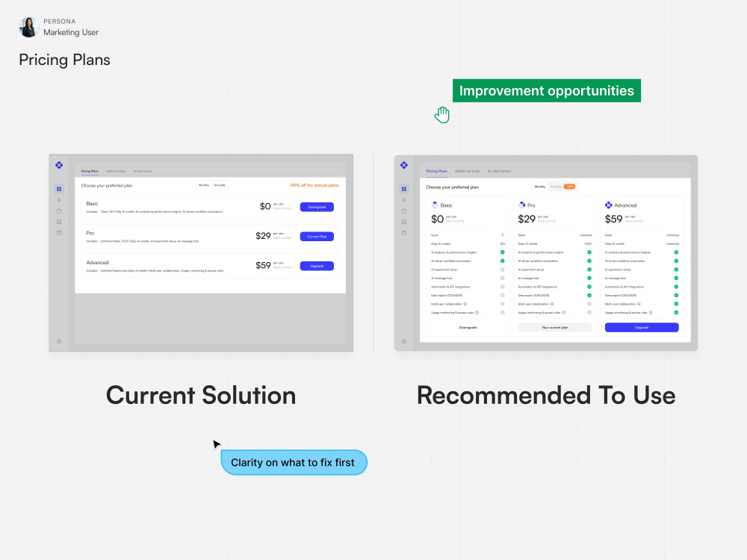Switch to Monthly billing in Current Solution mockup

tap(204, 185)
